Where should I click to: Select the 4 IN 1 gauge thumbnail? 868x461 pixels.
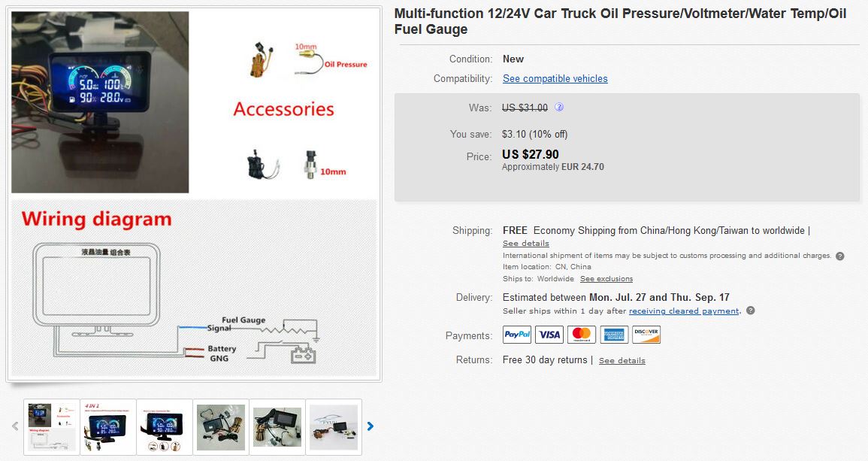[108, 426]
